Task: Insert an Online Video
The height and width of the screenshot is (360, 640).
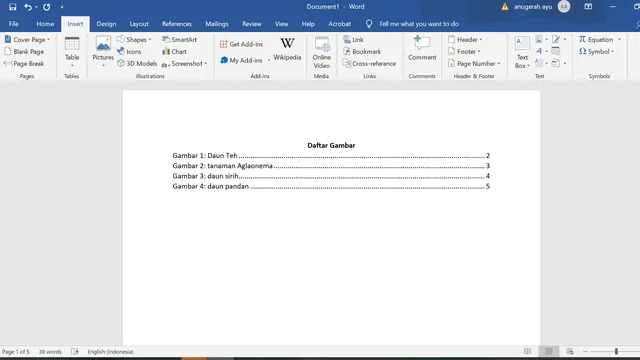Action: coord(322,53)
